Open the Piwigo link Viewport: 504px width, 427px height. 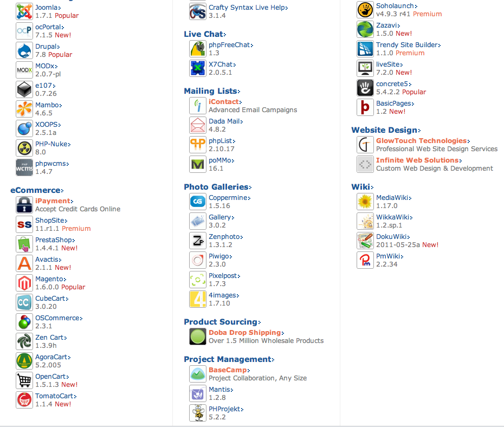(220, 256)
